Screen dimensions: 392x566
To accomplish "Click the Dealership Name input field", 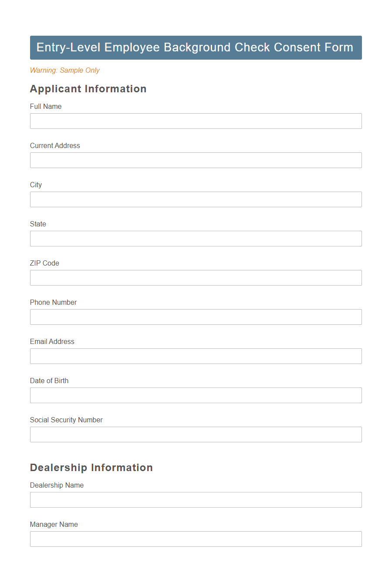I will (x=196, y=500).
